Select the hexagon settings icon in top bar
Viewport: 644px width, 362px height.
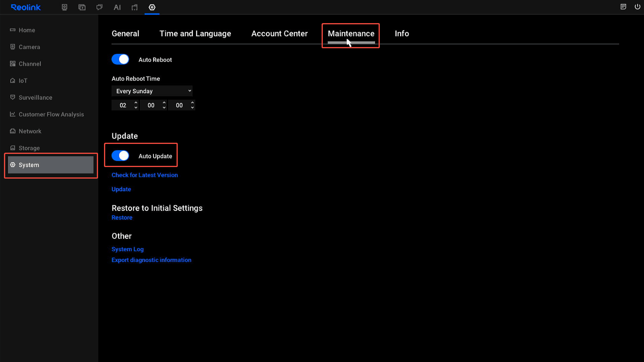tap(152, 7)
